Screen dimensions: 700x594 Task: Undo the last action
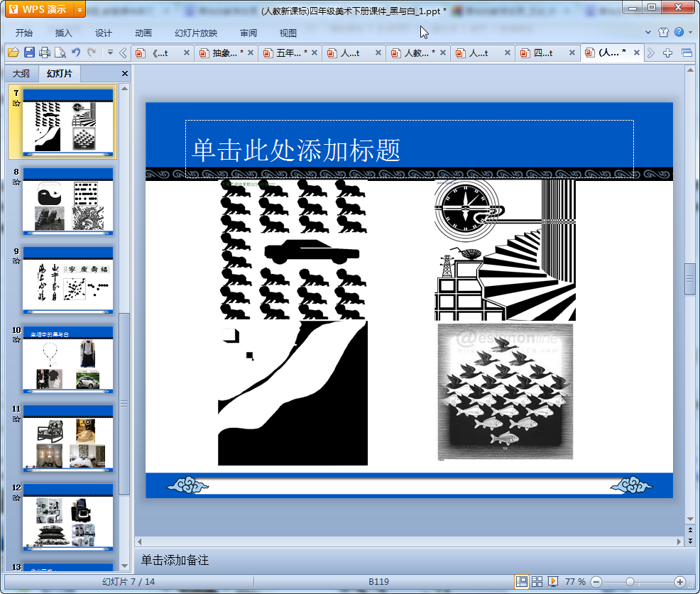[x=76, y=53]
